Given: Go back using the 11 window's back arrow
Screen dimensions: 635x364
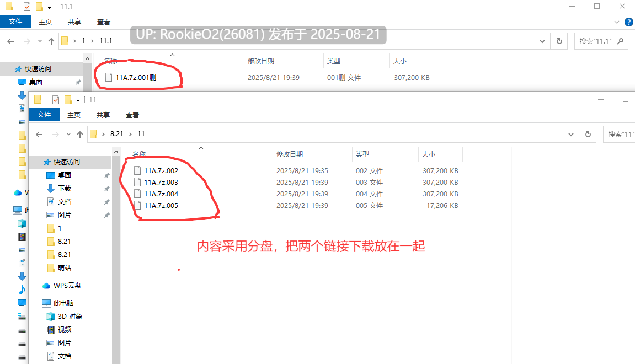Looking at the screenshot, I should (39, 134).
